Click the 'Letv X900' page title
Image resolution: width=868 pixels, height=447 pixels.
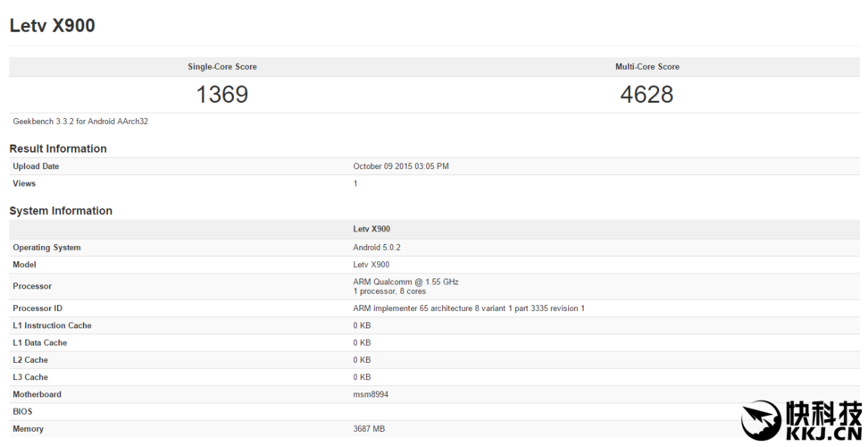[52, 26]
